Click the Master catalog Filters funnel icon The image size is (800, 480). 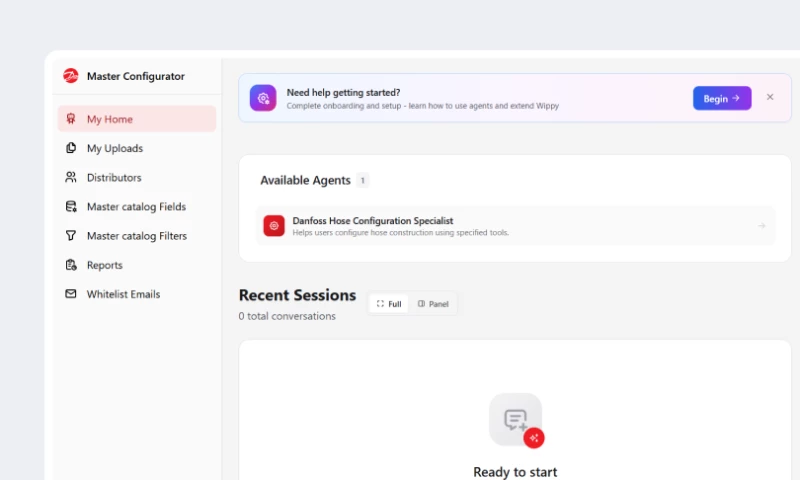point(71,236)
